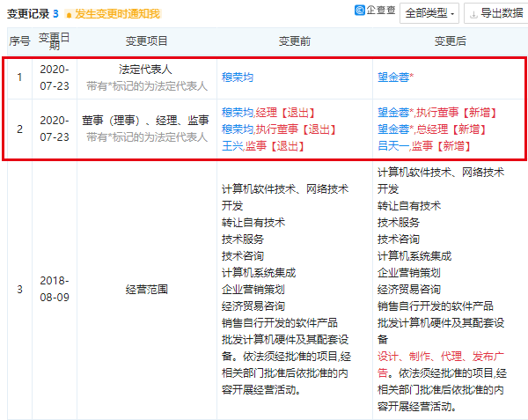Viewport: 528px width, 420px height.
Task: Open 望金蓉 link before 总经理【新增】
Action: 393,129
